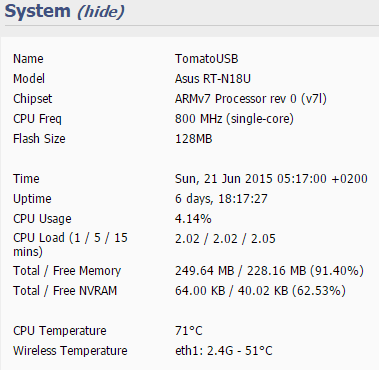Click the total and free memory value

click(x=269, y=271)
